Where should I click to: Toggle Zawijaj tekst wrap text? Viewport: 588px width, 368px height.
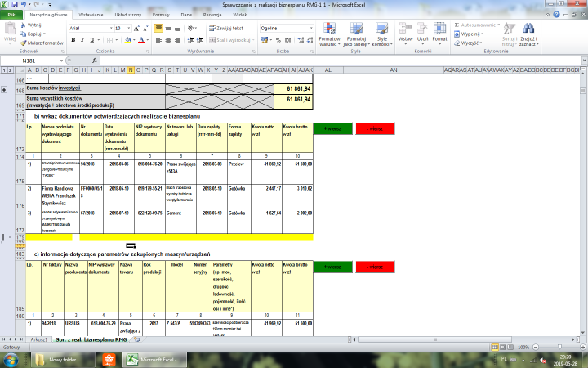pyautogui.click(x=227, y=27)
